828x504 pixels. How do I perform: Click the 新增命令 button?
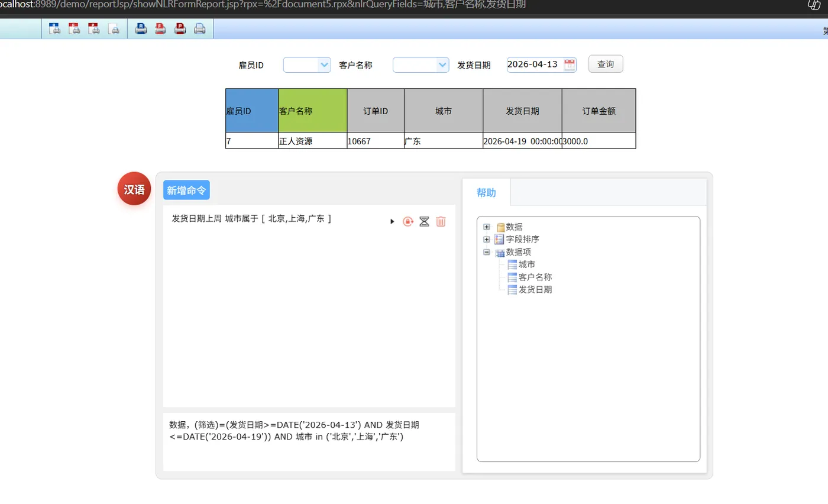pos(186,190)
